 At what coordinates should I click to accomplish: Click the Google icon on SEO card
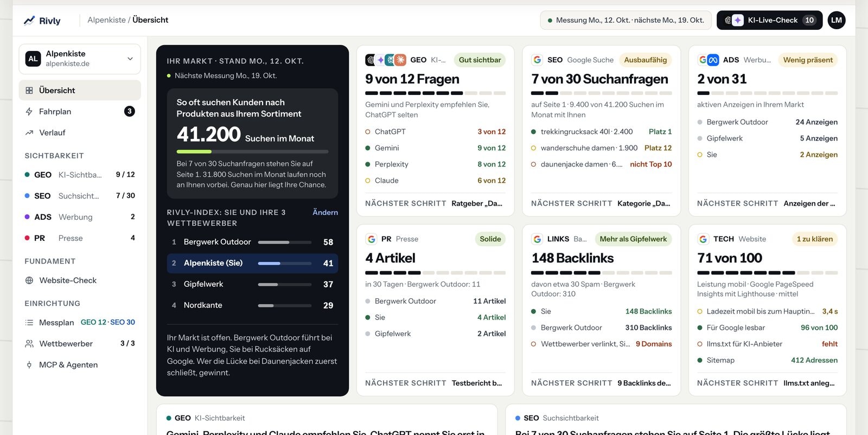537,60
